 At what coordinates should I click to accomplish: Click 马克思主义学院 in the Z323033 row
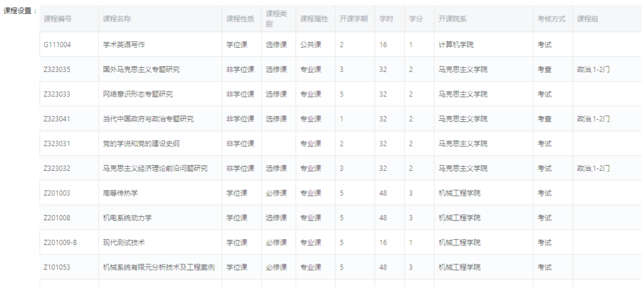tap(463, 94)
